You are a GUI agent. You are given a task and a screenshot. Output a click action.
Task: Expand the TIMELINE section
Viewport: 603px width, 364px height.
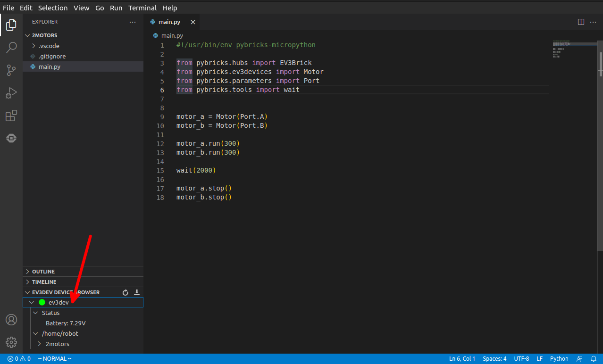[44, 282]
